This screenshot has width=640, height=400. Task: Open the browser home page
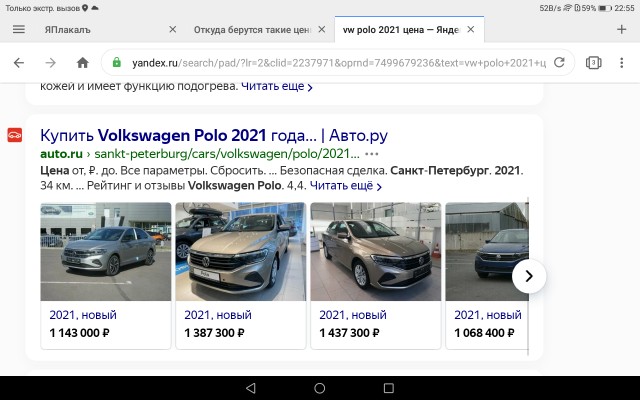tap(83, 63)
